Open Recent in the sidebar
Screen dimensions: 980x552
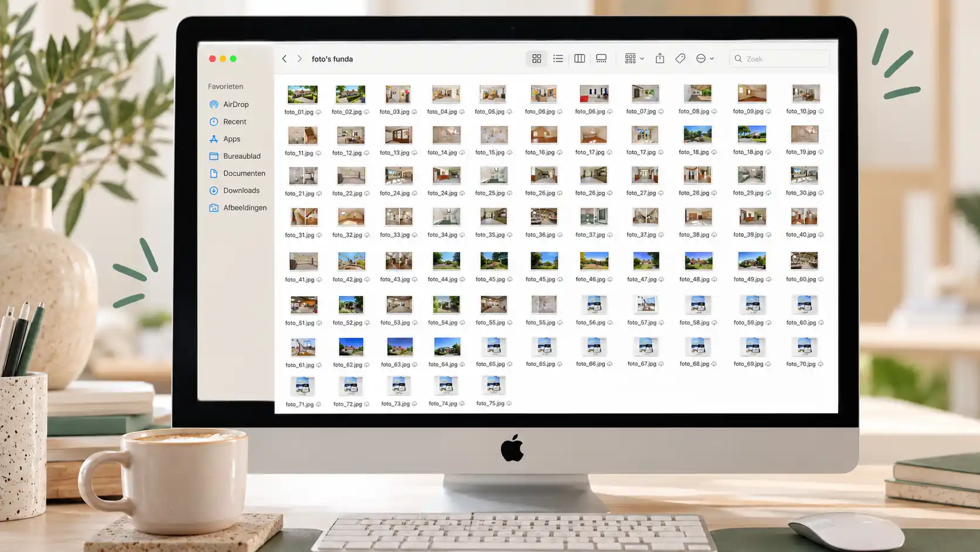tap(227, 121)
